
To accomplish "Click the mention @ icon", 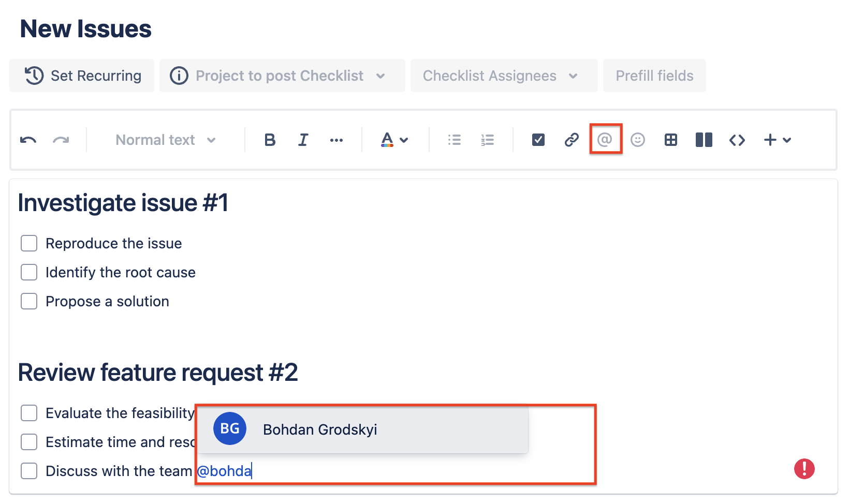I will tap(605, 139).
